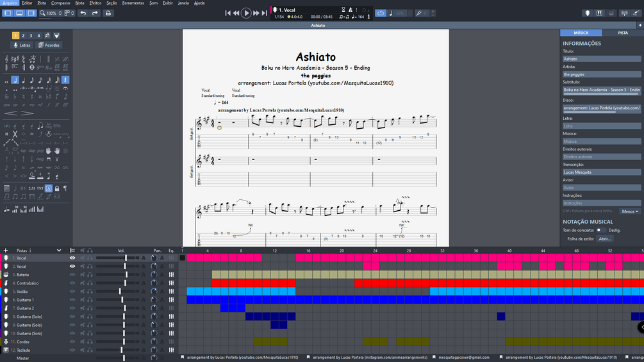Screen dimensions: 644x362
Task: Toggle the rest icon in the note palette
Action: (x=65, y=80)
